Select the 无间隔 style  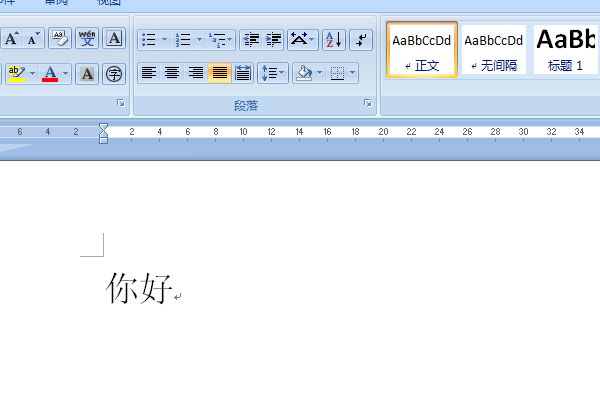click(494, 50)
